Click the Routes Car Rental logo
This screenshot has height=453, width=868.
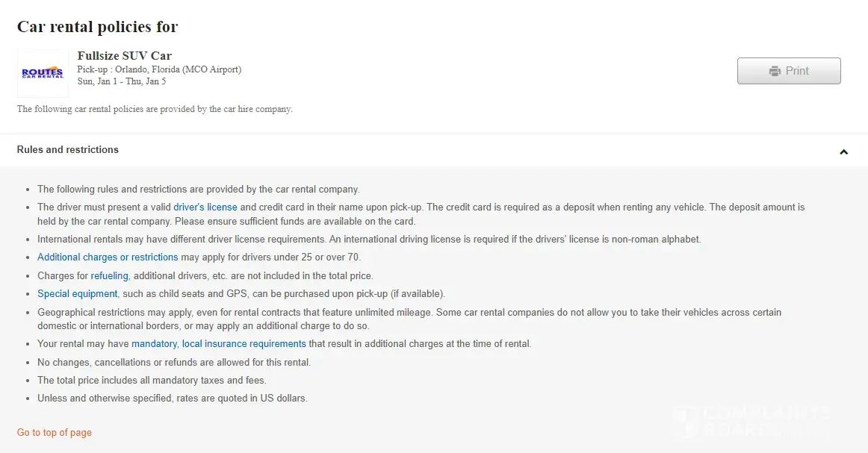[43, 73]
